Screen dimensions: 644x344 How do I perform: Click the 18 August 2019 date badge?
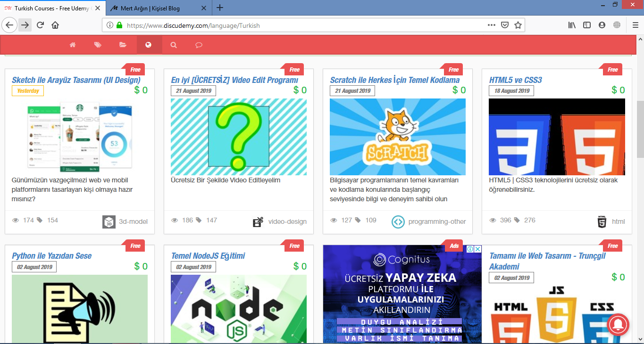coord(511,90)
